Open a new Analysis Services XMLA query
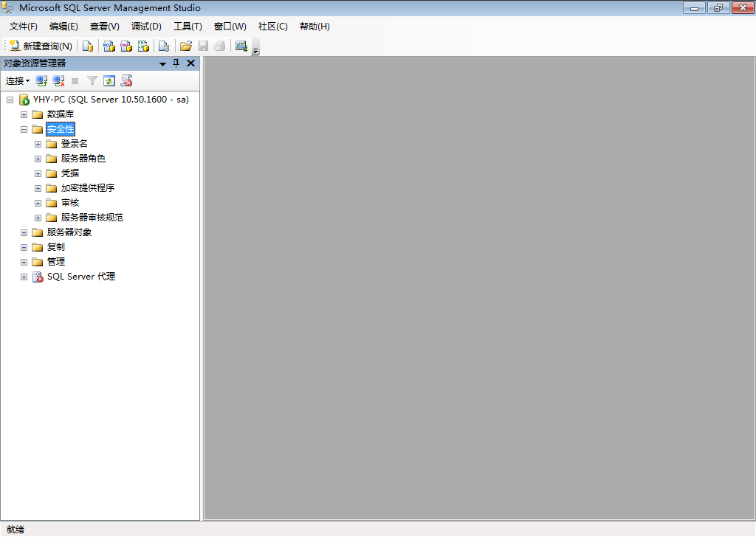This screenshot has height=537, width=756. tap(143, 46)
